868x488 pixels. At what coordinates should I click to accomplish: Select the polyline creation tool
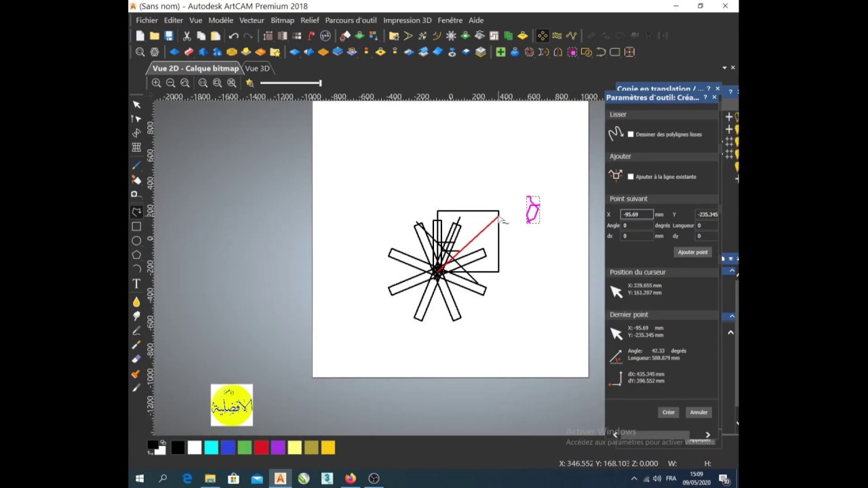point(136,211)
